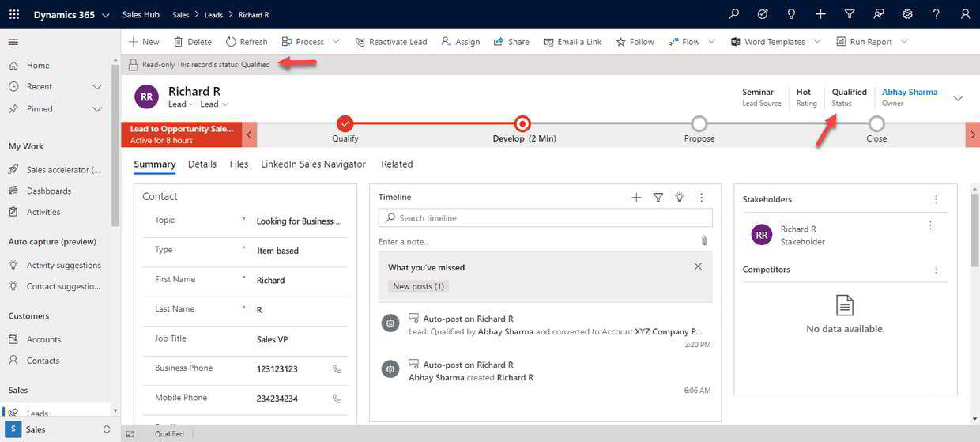980x442 pixels.
Task: Open Competitors section more commands
Action: (x=936, y=270)
